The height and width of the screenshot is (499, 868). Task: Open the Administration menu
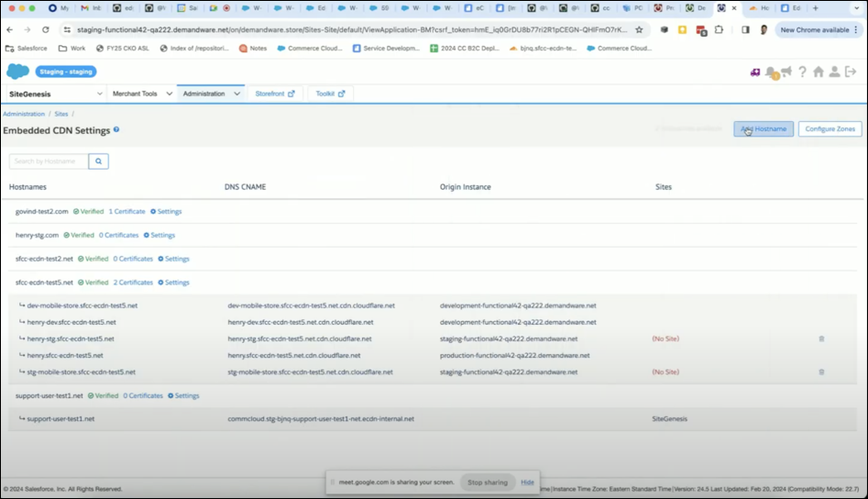pyautogui.click(x=211, y=94)
